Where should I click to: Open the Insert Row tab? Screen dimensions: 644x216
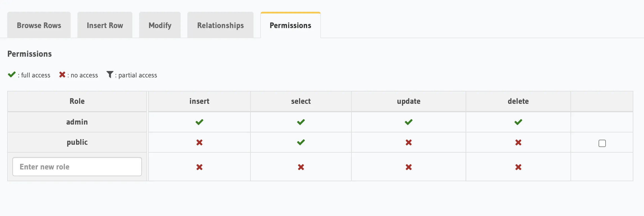pyautogui.click(x=105, y=26)
